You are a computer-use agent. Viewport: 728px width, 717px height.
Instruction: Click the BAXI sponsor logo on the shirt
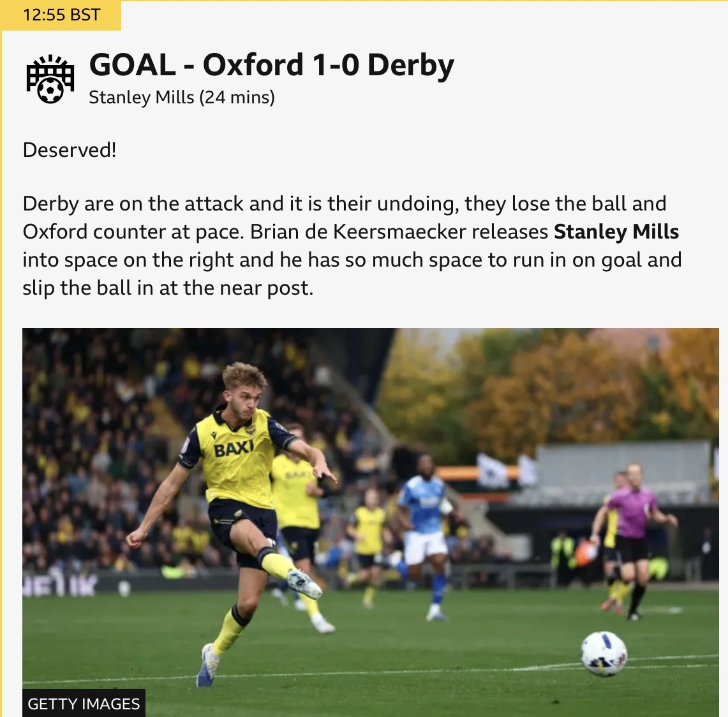click(x=234, y=448)
